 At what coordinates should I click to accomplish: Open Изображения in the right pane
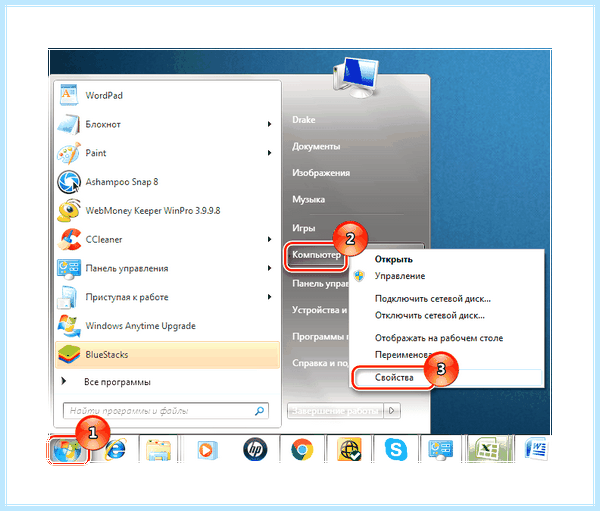click(x=321, y=173)
